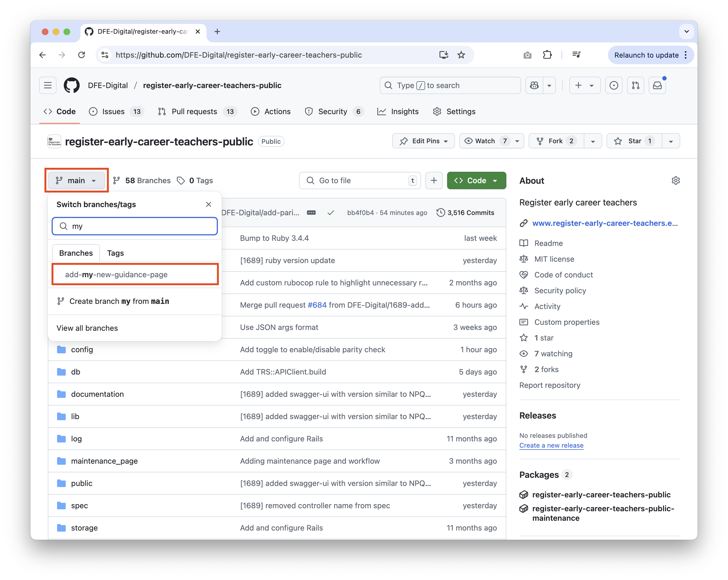Open a new browser tab
Screen dimensions: 728x580
coord(217,32)
